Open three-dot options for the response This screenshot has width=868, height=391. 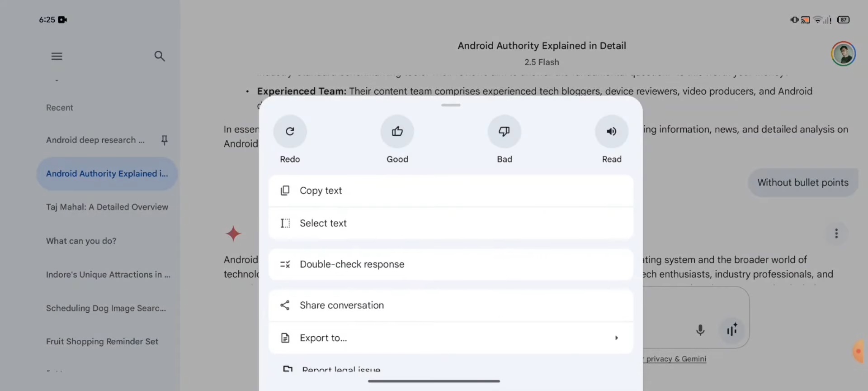(836, 234)
